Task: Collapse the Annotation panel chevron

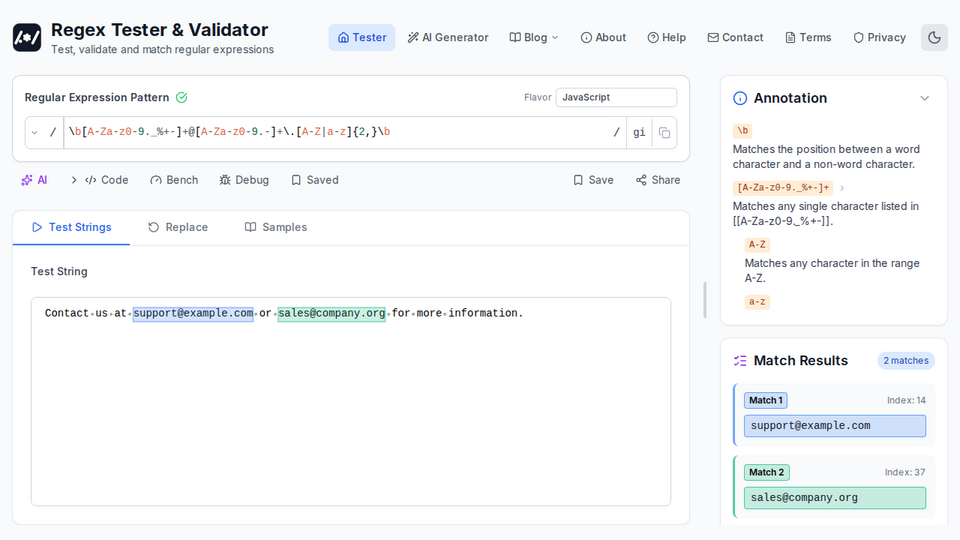Action: 924,98
